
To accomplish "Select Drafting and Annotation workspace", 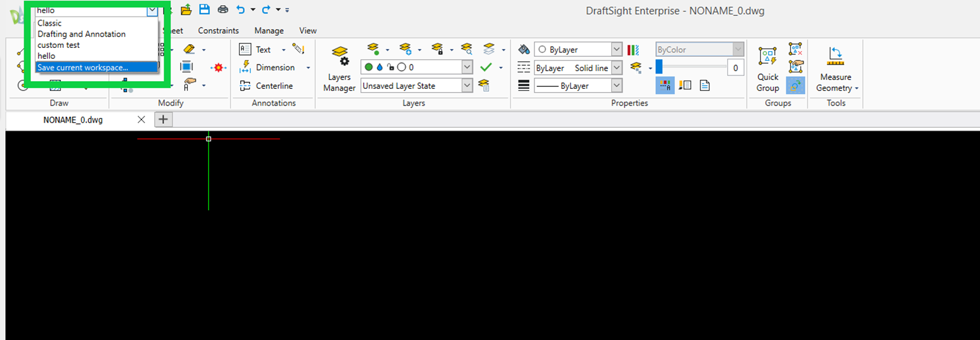I will [x=81, y=35].
